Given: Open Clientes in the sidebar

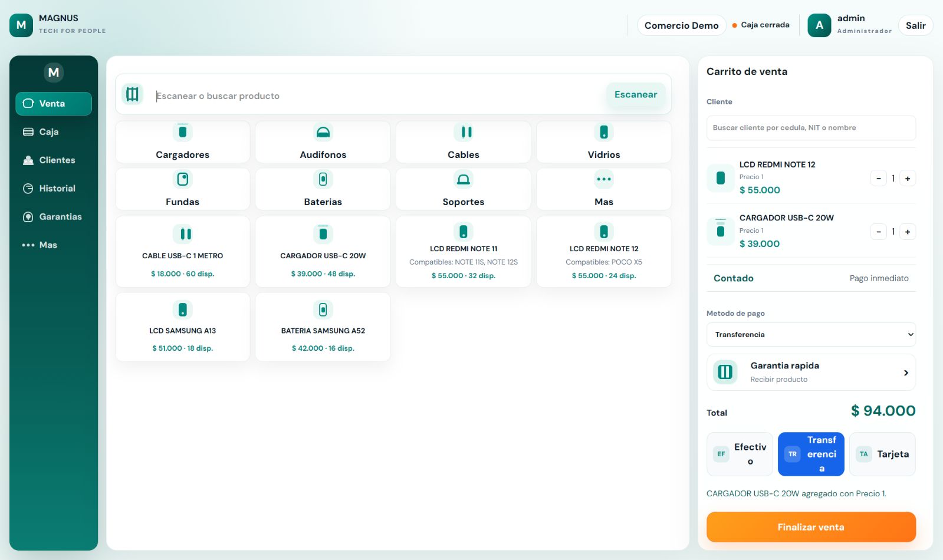Looking at the screenshot, I should pos(54,160).
